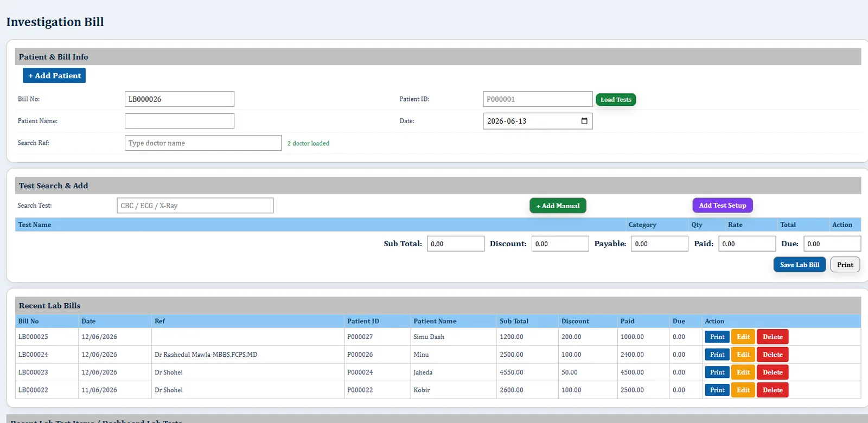Focus the Patient Name input field
Viewport: 868px width, 423px height.
pyautogui.click(x=180, y=121)
